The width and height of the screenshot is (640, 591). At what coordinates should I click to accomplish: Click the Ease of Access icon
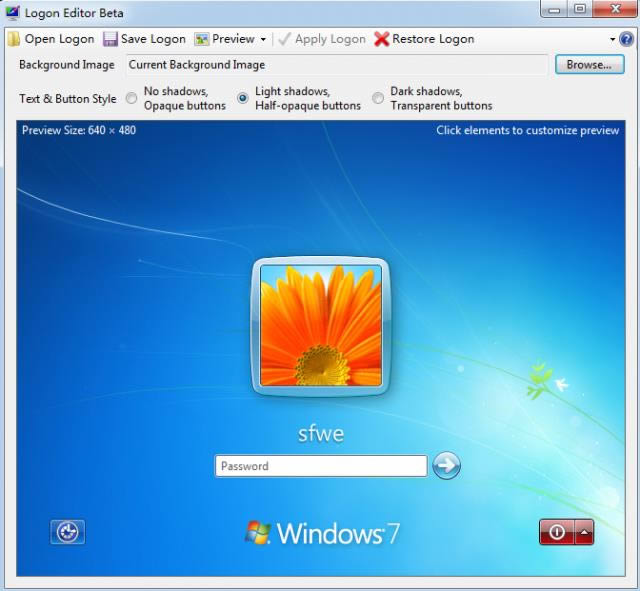point(68,532)
